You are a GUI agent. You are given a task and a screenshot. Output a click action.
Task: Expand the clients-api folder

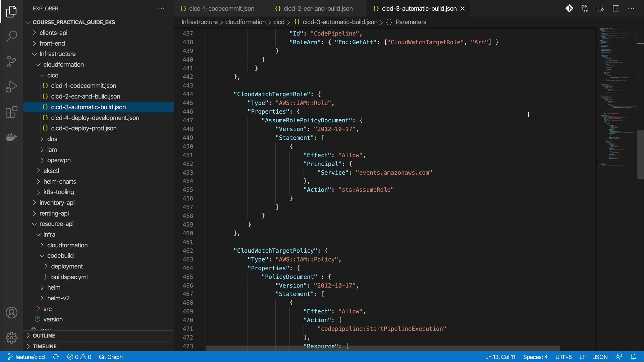point(53,33)
